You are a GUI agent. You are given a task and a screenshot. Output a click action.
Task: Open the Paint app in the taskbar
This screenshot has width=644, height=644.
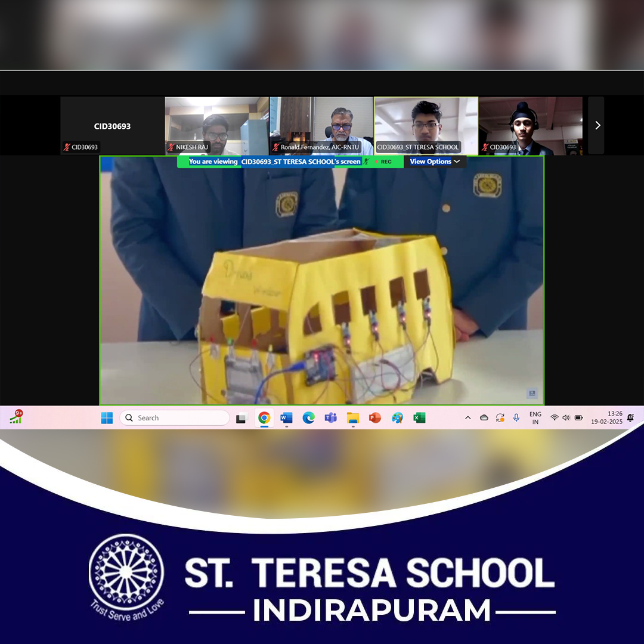397,418
